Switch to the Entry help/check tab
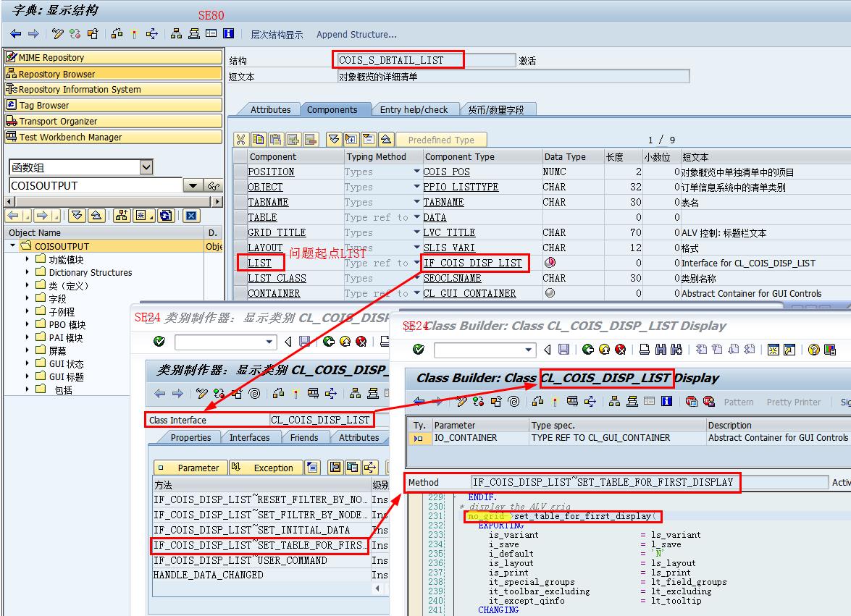Image resolution: width=851 pixels, height=616 pixels. tap(414, 109)
